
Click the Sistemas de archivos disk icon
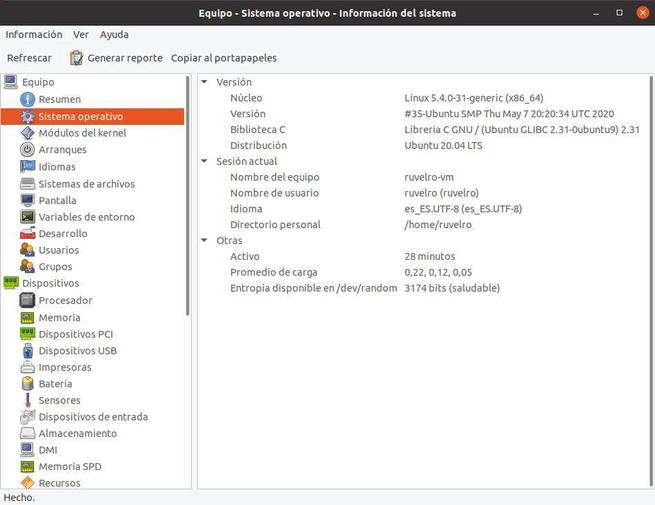point(28,183)
